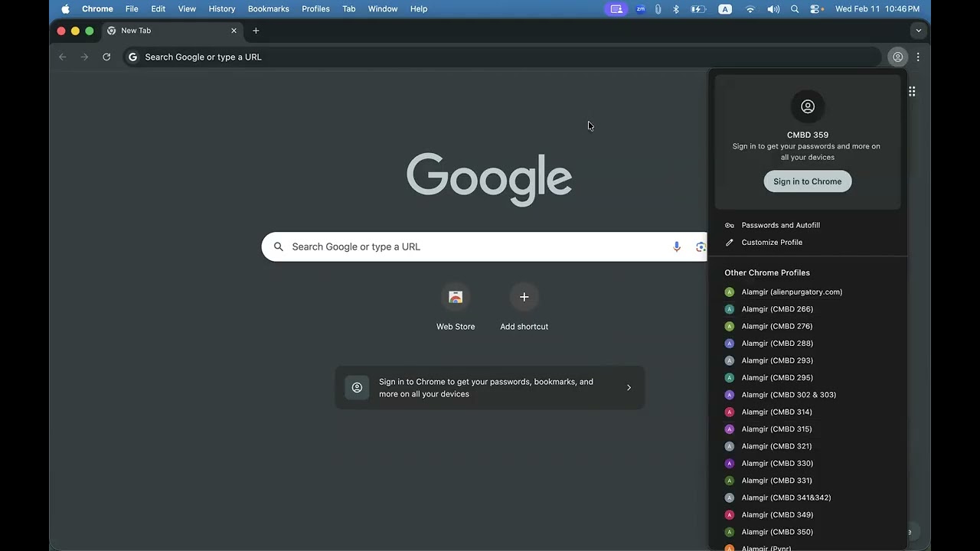Click the forward navigation arrow
The image size is (980, 551).
click(84, 57)
